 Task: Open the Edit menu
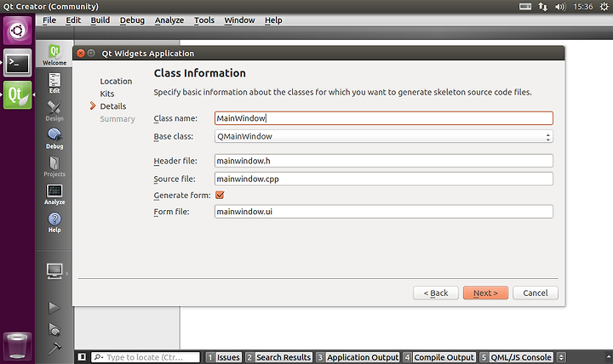[73, 20]
